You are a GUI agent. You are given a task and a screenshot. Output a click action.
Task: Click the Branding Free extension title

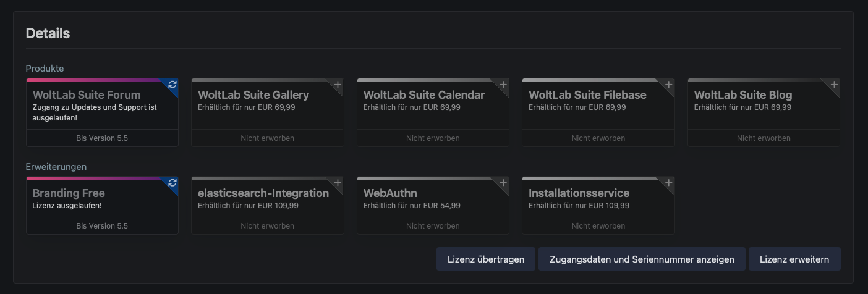69,193
